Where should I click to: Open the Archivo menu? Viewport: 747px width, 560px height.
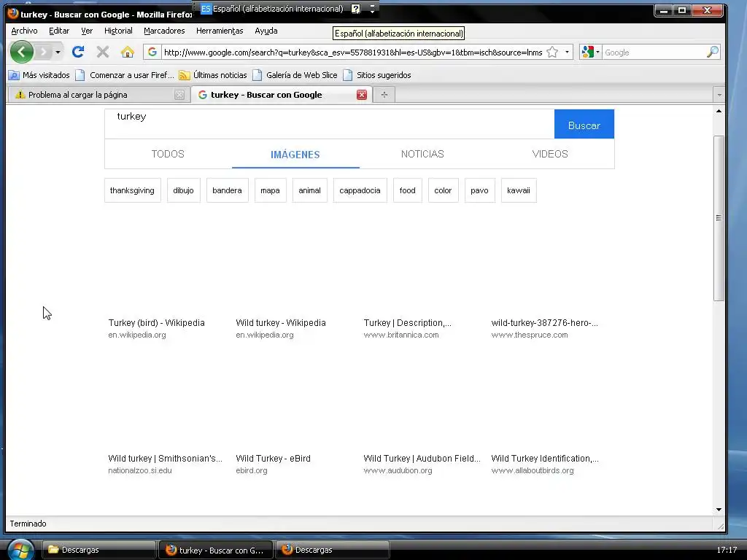(24, 31)
